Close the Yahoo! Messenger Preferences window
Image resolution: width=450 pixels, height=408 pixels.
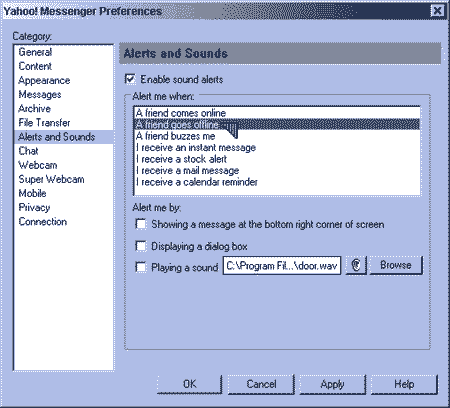(x=437, y=11)
